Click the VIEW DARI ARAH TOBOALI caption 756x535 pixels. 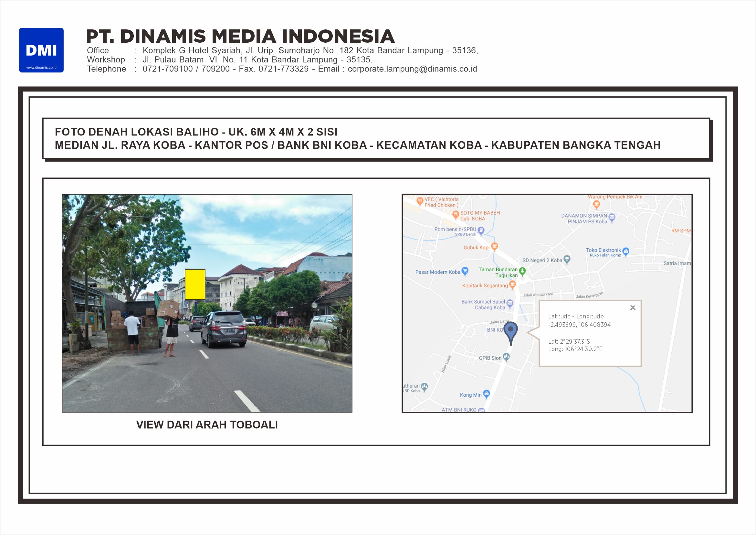[x=207, y=425]
